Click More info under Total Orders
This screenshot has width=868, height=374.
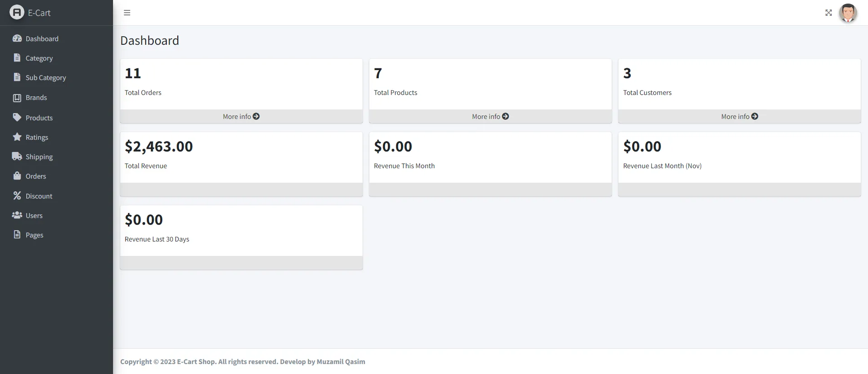coord(241,117)
